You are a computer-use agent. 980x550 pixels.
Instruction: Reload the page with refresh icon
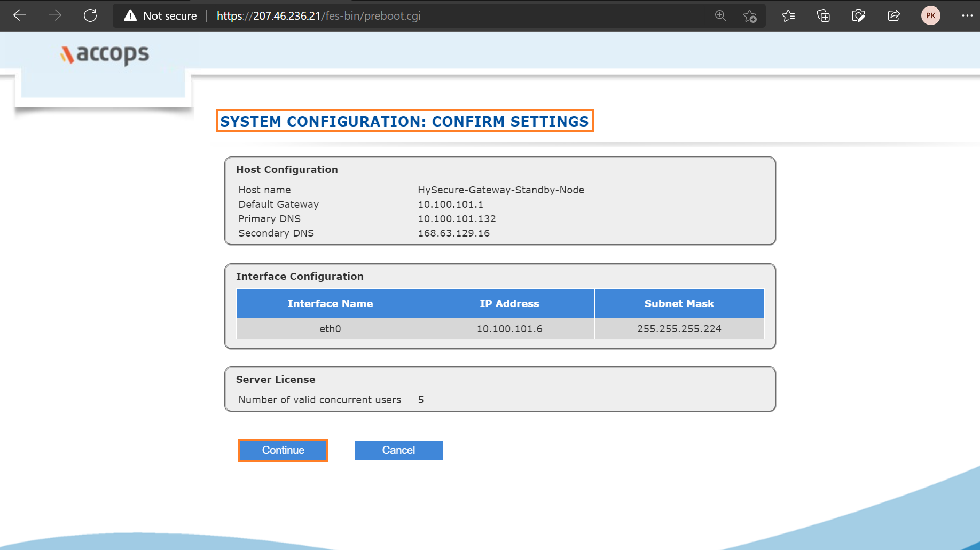pyautogui.click(x=90, y=15)
